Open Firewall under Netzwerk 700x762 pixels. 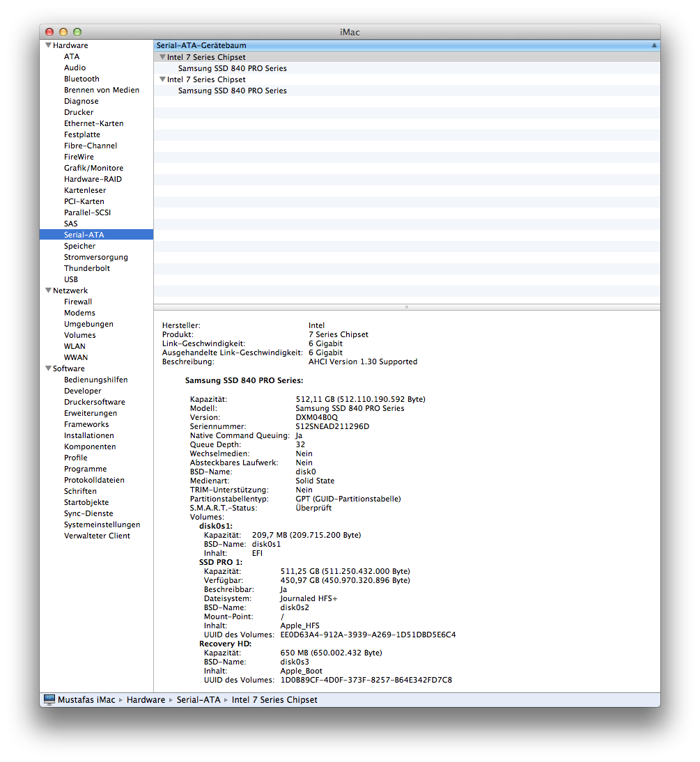(x=78, y=302)
